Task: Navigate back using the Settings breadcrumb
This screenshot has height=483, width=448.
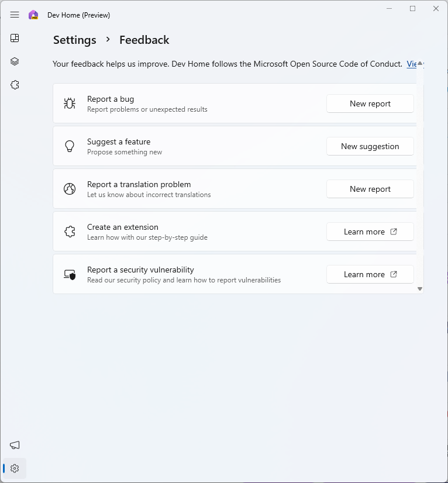Action: tap(74, 40)
